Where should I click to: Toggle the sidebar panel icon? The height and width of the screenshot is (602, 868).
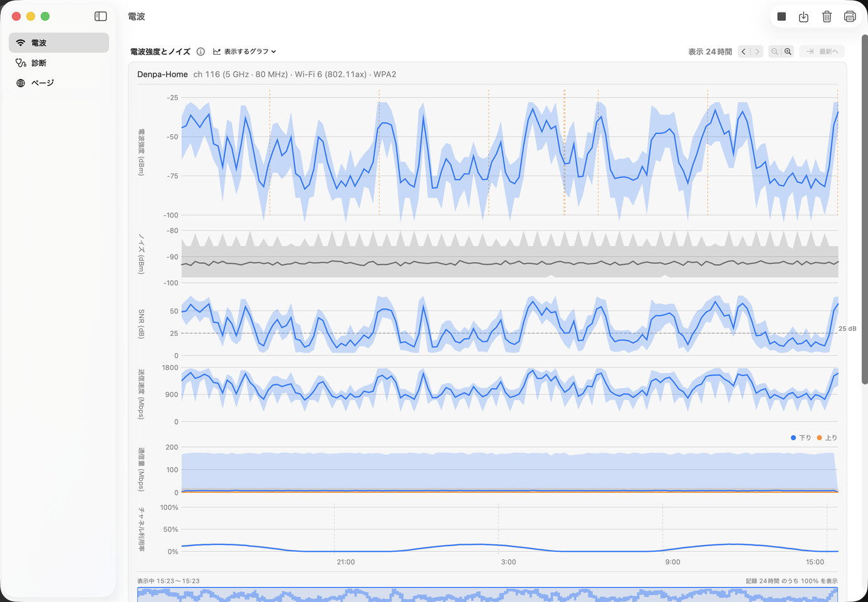point(100,16)
